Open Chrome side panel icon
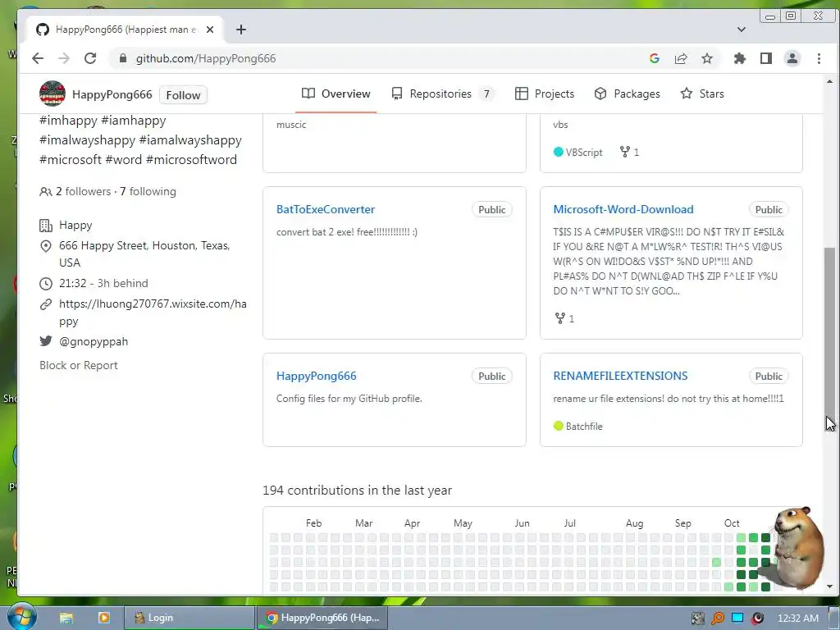Viewport: 840px width, 630px height. pyautogui.click(x=766, y=58)
